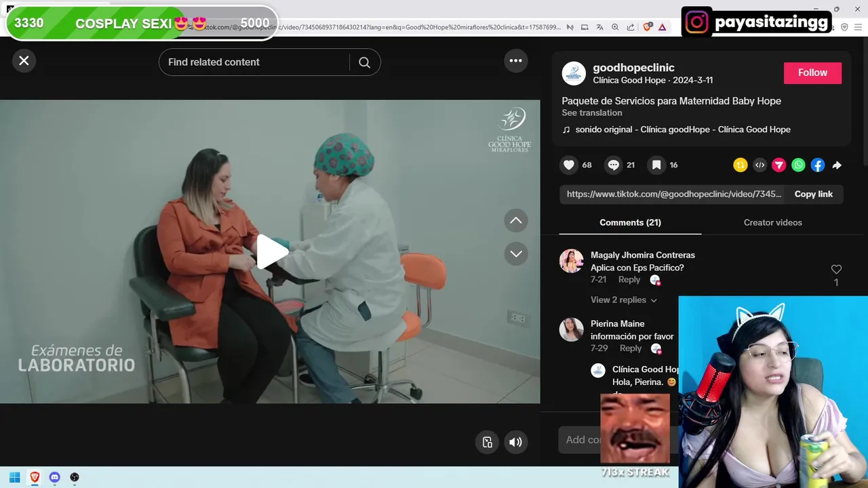Mute the video volume
The height and width of the screenshot is (488, 868).
click(515, 442)
